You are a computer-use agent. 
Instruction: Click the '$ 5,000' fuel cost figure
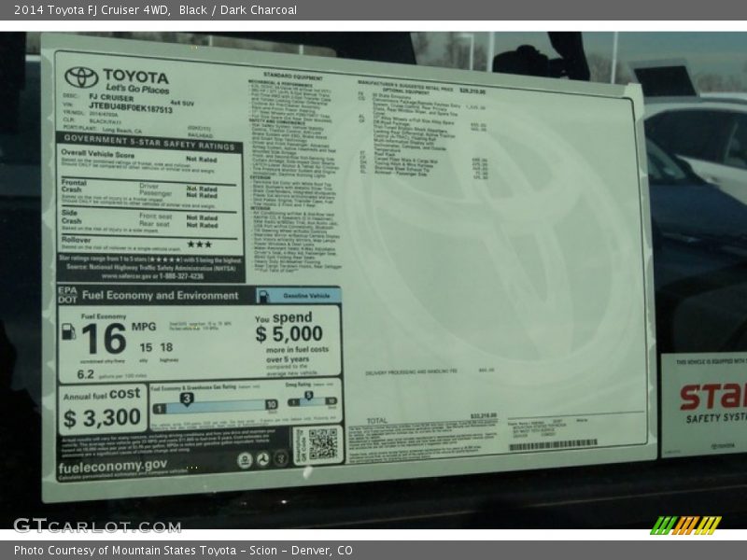pyautogui.click(x=289, y=334)
